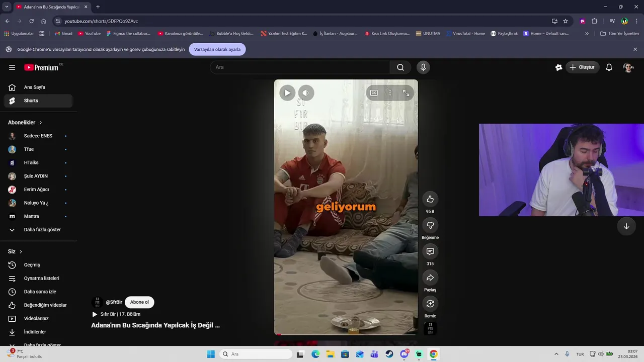Click the Oluştur create button

pos(582,67)
